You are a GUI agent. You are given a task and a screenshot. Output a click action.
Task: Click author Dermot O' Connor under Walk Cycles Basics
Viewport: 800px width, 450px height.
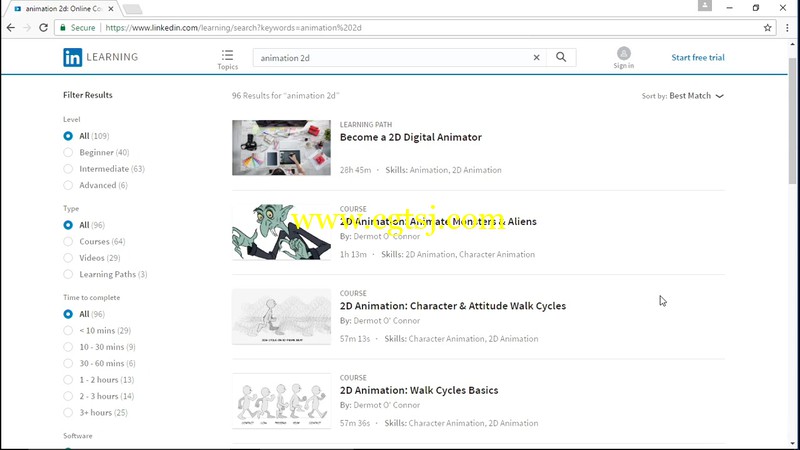click(386, 405)
